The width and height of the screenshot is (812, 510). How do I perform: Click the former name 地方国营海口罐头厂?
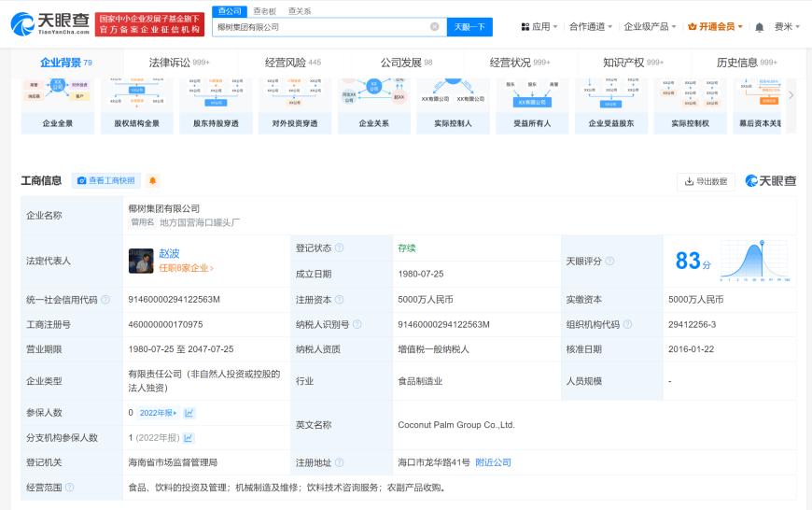pyautogui.click(x=200, y=222)
